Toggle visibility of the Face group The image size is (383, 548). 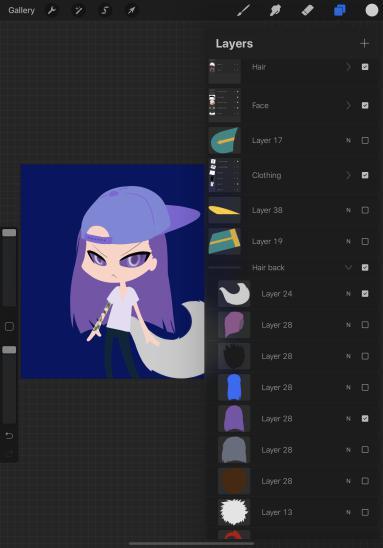(365, 105)
